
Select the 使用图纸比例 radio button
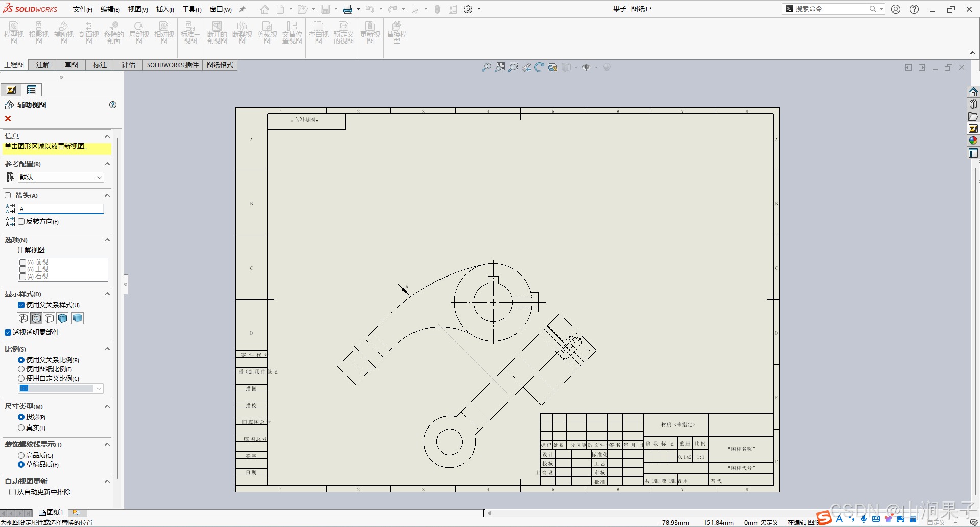tap(21, 369)
